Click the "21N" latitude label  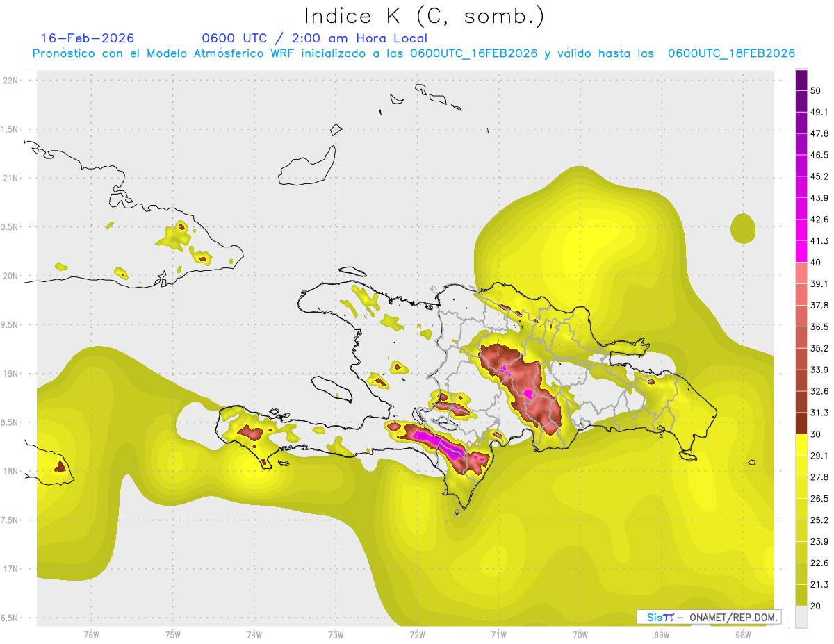click(12, 178)
